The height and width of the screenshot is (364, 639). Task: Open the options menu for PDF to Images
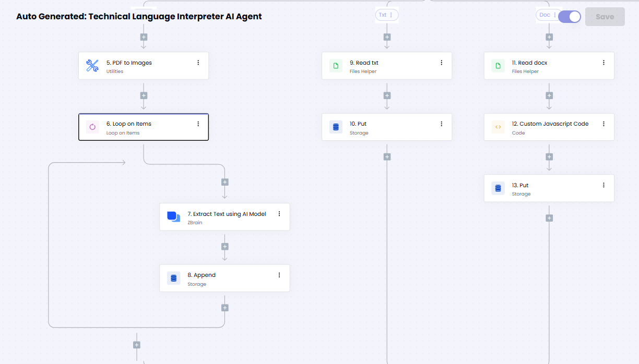198,63
